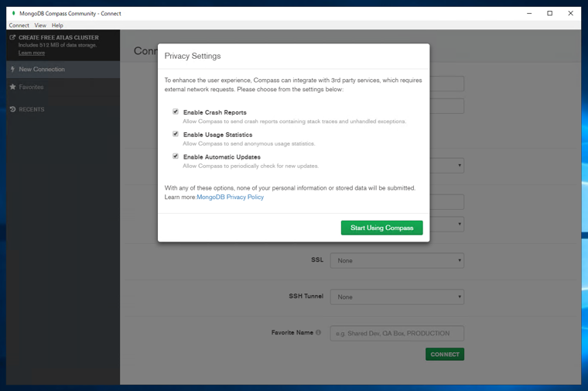Image resolution: width=588 pixels, height=391 pixels.
Task: Open the Connect menu
Action: click(x=19, y=25)
